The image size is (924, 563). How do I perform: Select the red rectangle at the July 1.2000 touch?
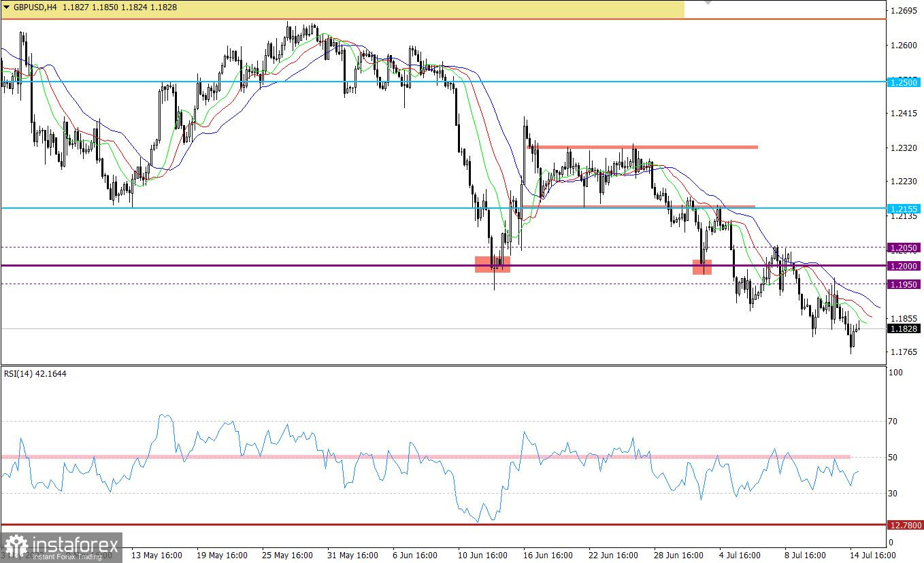702,267
